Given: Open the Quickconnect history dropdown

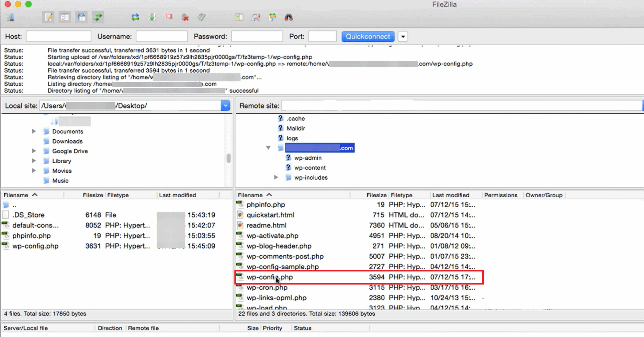Looking at the screenshot, I should coord(403,37).
